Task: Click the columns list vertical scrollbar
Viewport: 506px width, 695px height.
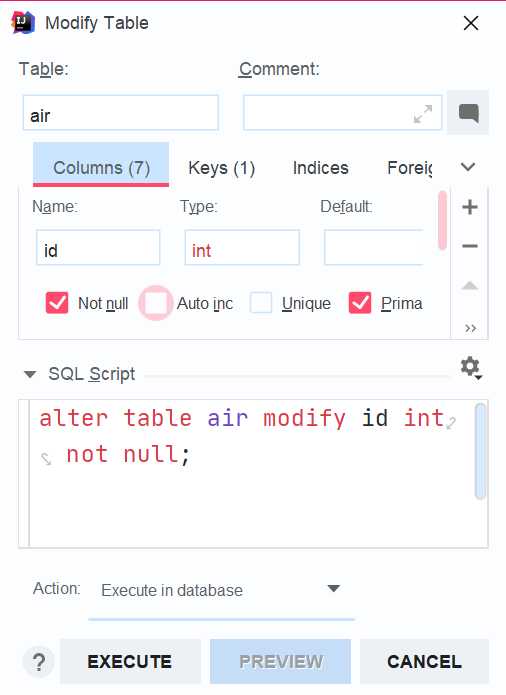Action: [x=442, y=220]
